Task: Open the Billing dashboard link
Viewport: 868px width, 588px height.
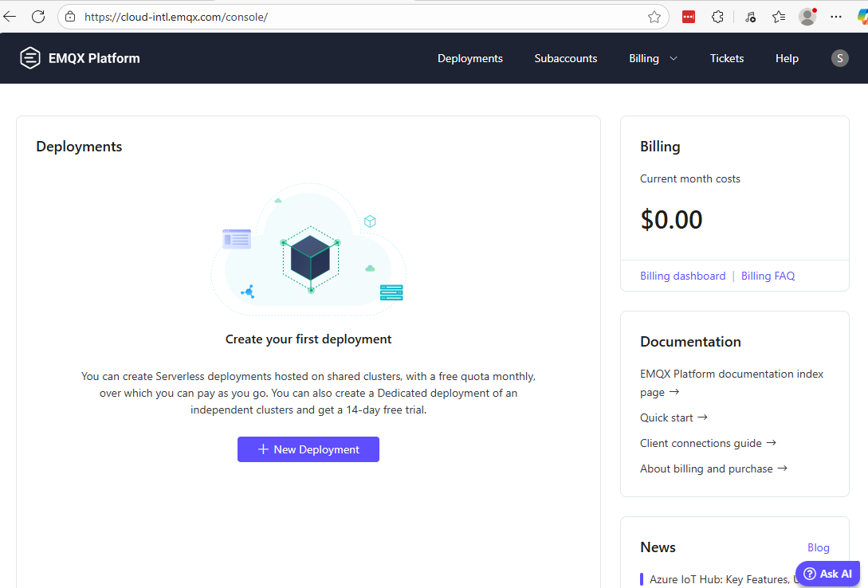Action: pyautogui.click(x=682, y=276)
